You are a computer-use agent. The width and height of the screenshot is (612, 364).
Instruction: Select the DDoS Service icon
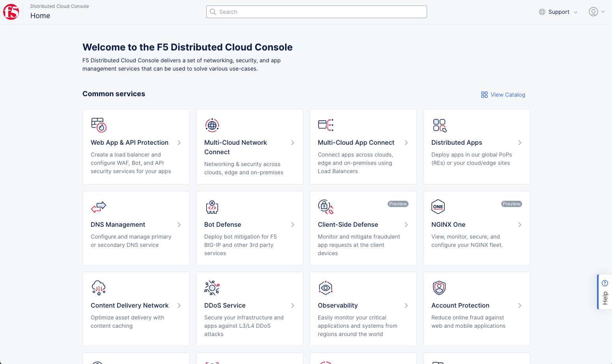pos(212,287)
